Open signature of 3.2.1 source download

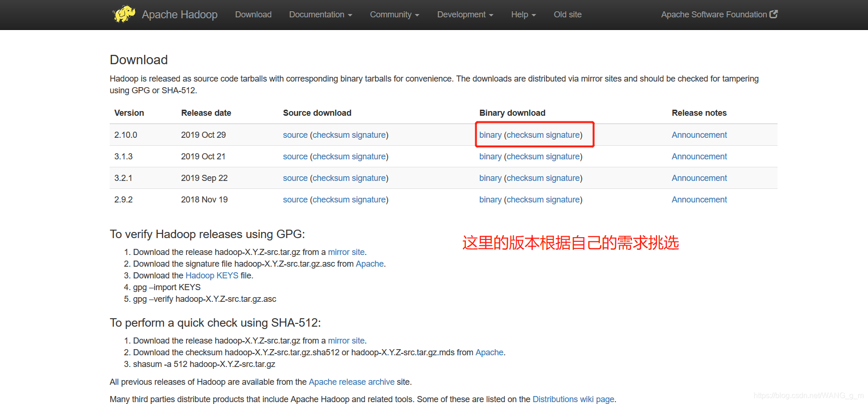(369, 178)
